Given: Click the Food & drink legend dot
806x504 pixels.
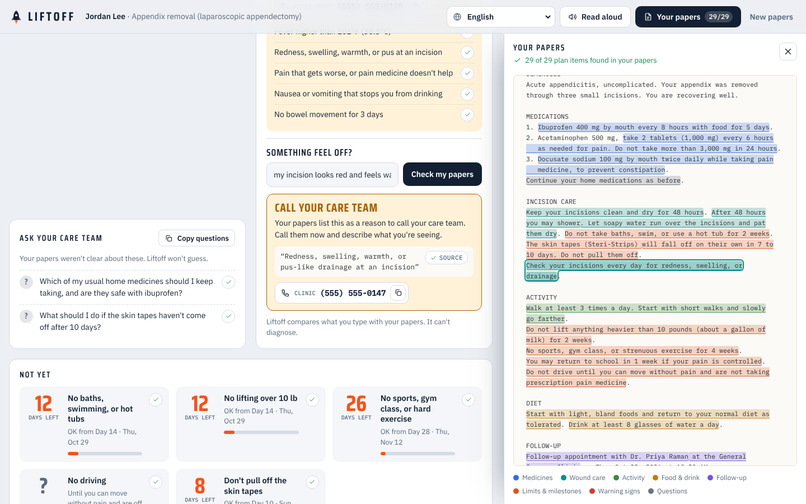Looking at the screenshot, I should click(x=655, y=478).
